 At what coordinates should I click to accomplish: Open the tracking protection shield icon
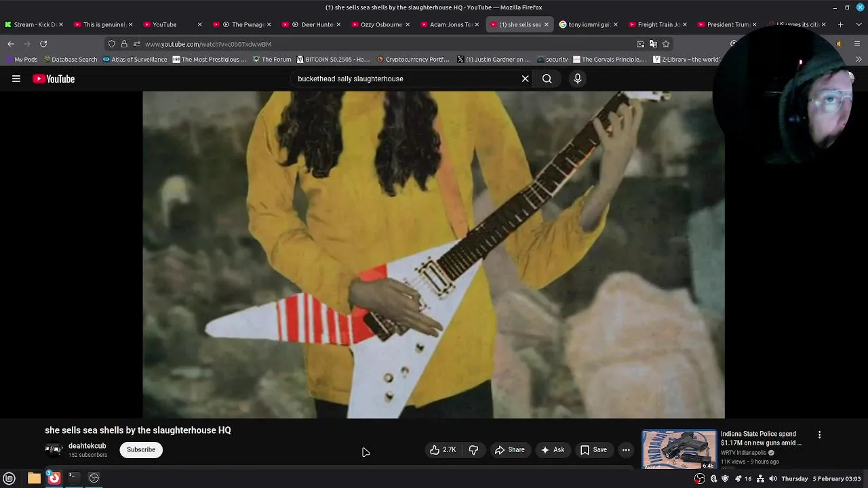112,44
